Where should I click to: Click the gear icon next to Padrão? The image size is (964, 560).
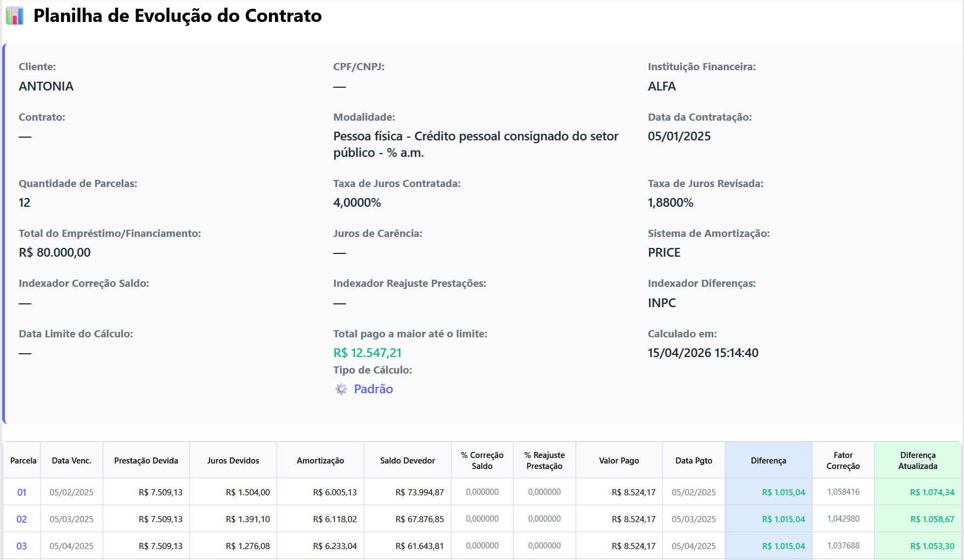pos(341,389)
